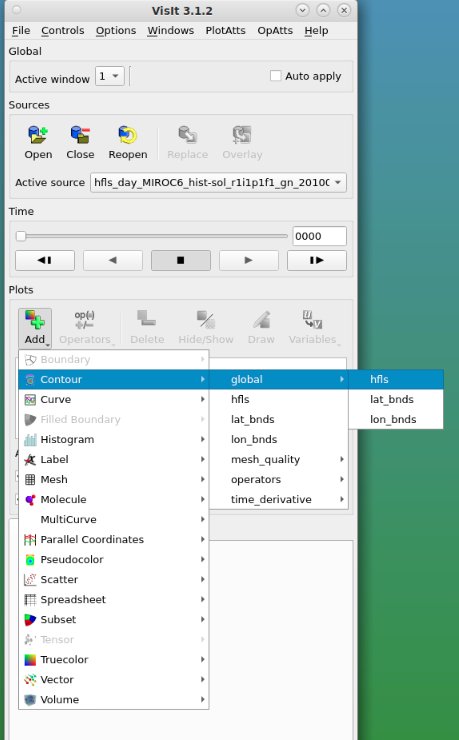Select the Contour plot icon
This screenshot has height=740, width=459.
click(30, 379)
